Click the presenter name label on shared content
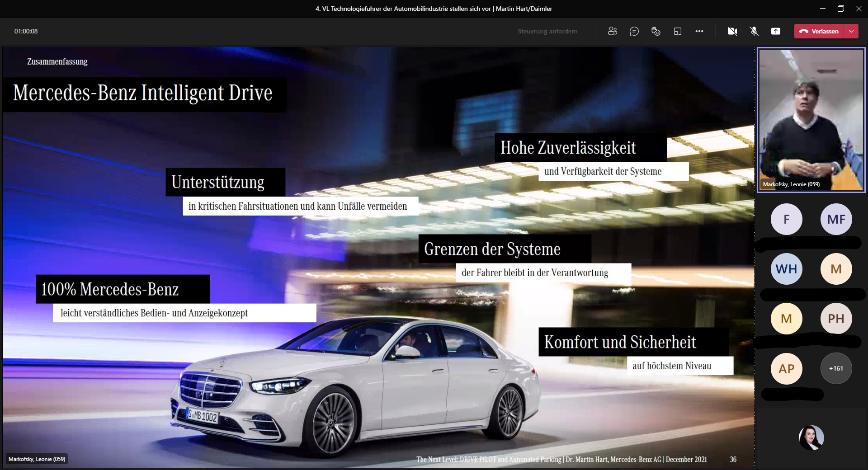The image size is (868, 470). pyautogui.click(x=37, y=459)
